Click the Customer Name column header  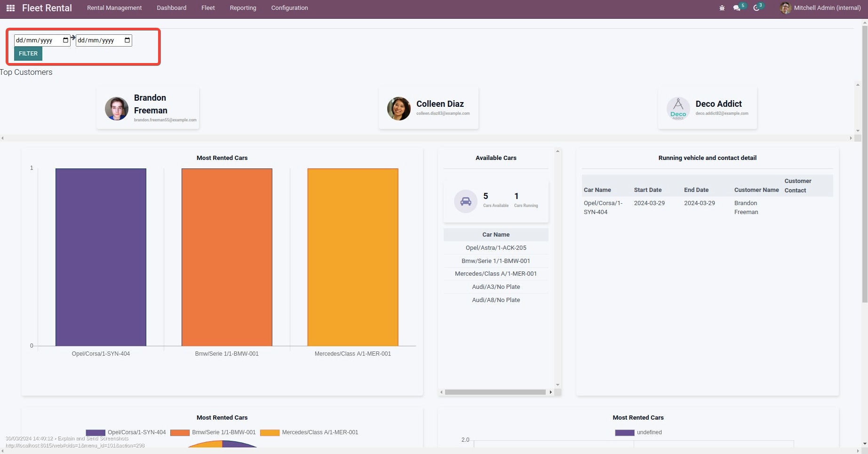tap(757, 190)
